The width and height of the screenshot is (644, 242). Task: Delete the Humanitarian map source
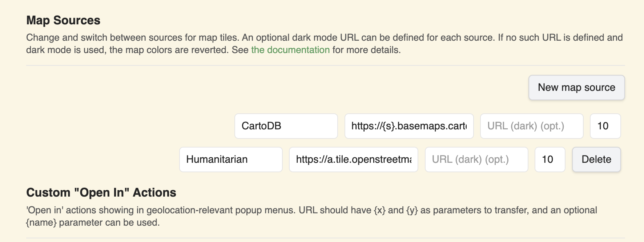tap(596, 160)
